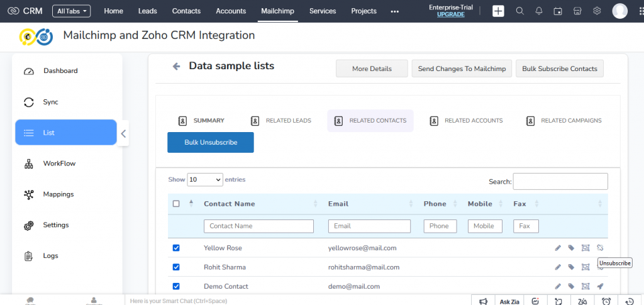Click the tag icon in Demo Contact row
Image resolution: width=644 pixels, height=305 pixels.
point(571,287)
